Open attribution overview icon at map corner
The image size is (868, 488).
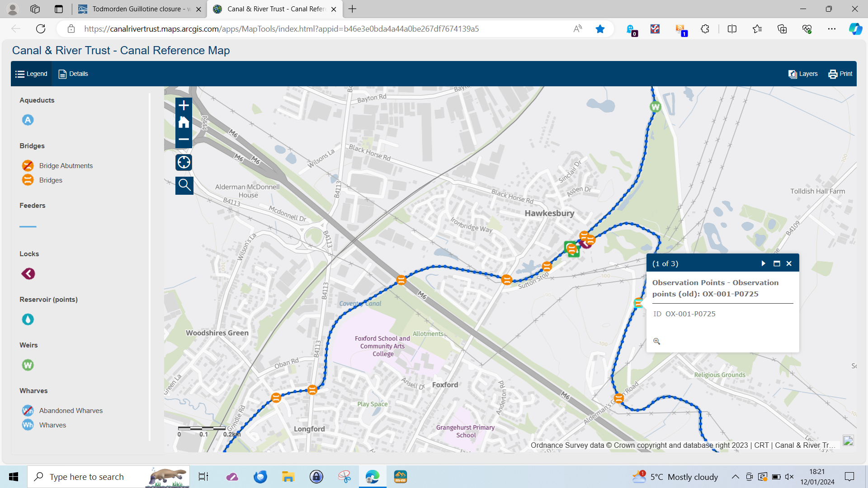848,441
